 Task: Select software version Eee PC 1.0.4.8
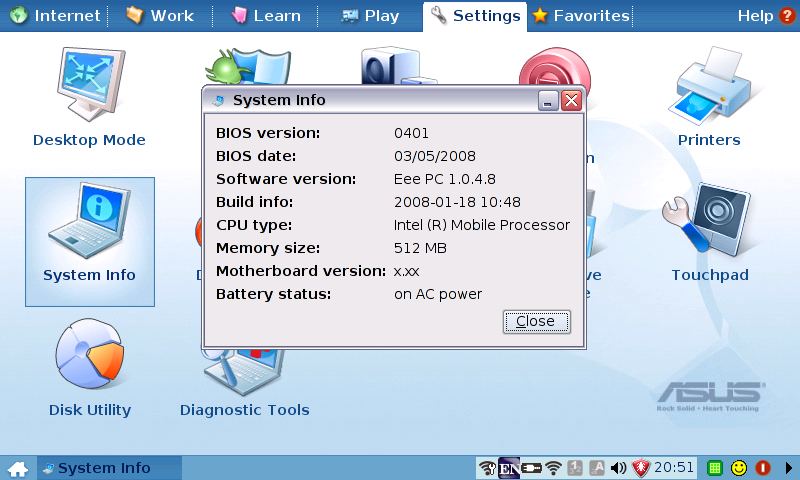[445, 179]
